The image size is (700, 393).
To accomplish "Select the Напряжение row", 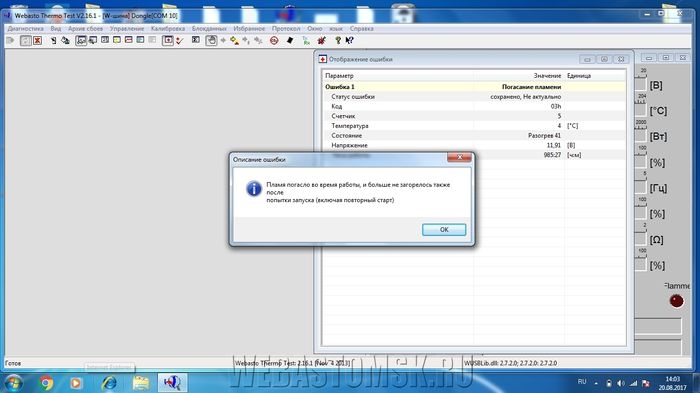I will (x=474, y=145).
